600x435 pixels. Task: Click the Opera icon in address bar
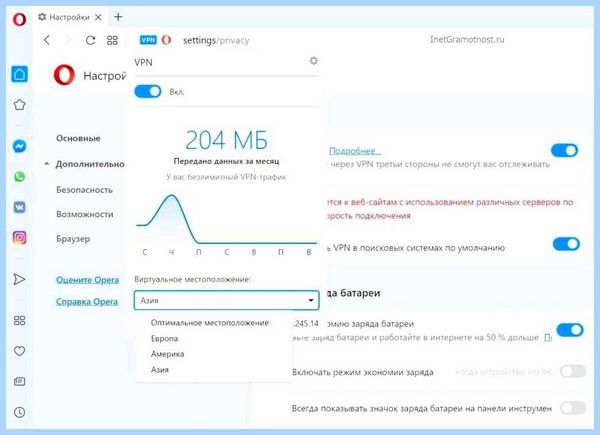166,40
